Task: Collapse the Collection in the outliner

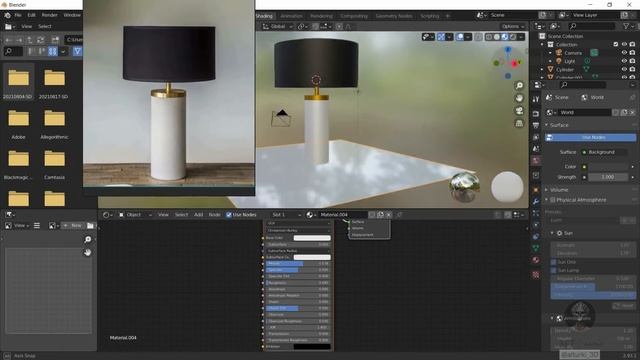Action: point(542,44)
